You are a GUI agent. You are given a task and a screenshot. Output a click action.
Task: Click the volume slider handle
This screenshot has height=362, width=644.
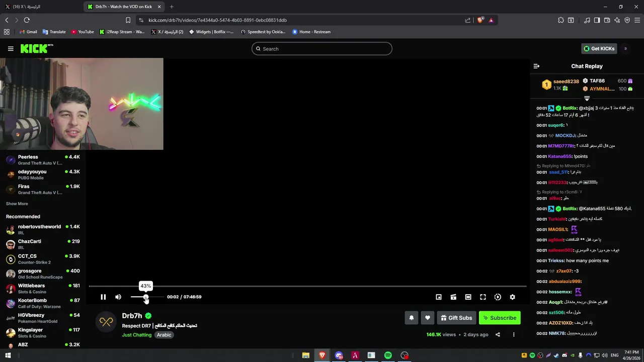coord(145,297)
